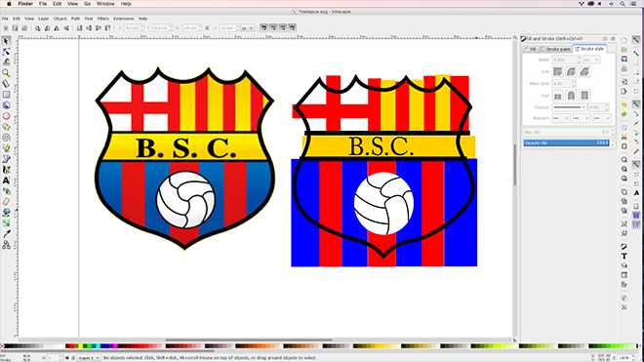Switch to the Fill tab

[x=530, y=49]
